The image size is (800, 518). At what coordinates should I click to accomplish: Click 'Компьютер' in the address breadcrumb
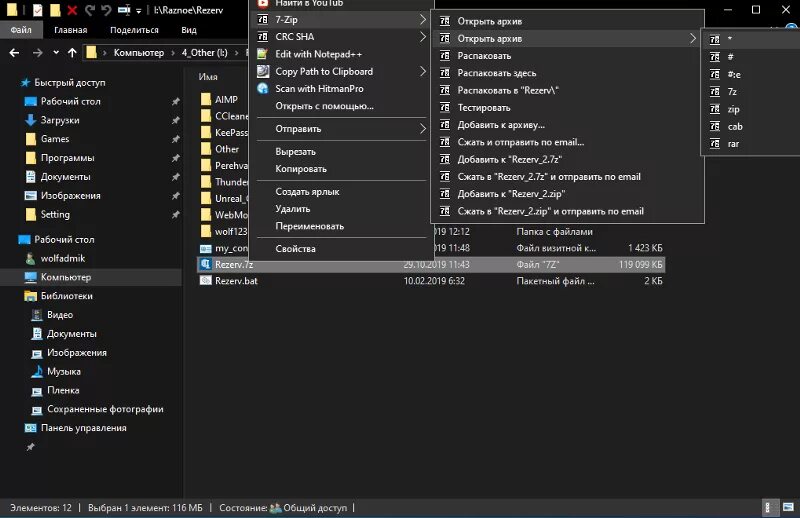[x=139, y=53]
